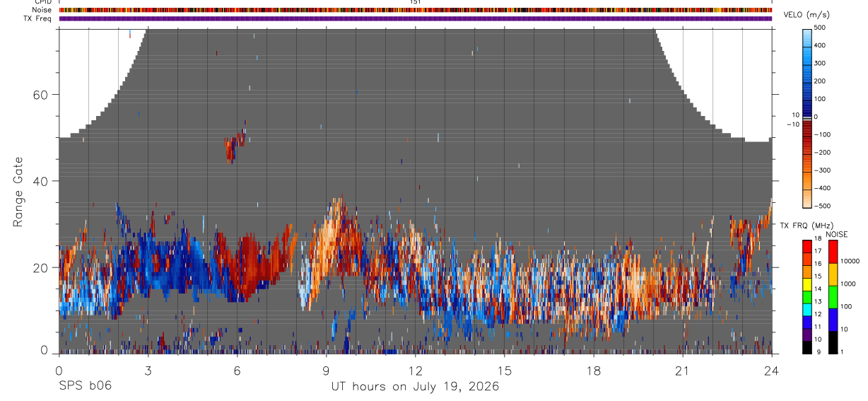Click the 21 UT hour axis tick label

682,369
